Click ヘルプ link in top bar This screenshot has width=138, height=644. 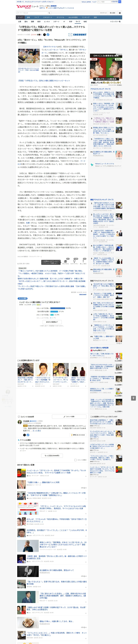(94, 2)
